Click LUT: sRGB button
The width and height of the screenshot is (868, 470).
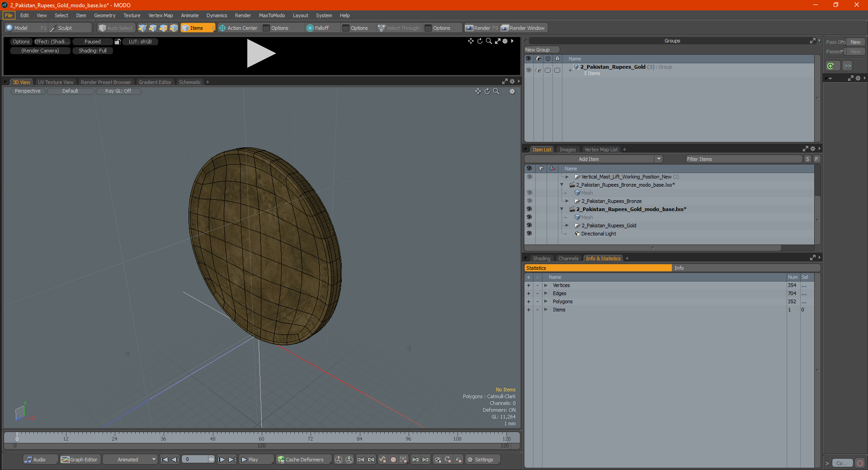click(140, 42)
